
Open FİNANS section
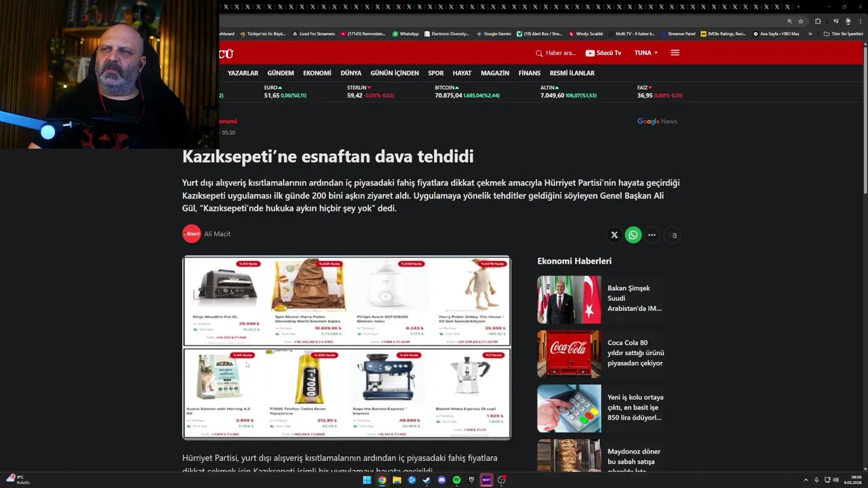(x=530, y=73)
